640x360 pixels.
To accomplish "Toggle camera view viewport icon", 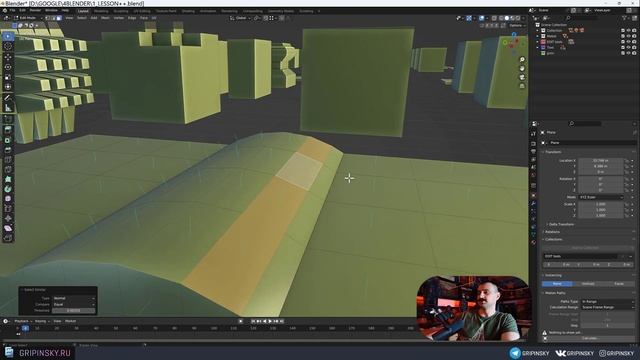I will pos(522,77).
